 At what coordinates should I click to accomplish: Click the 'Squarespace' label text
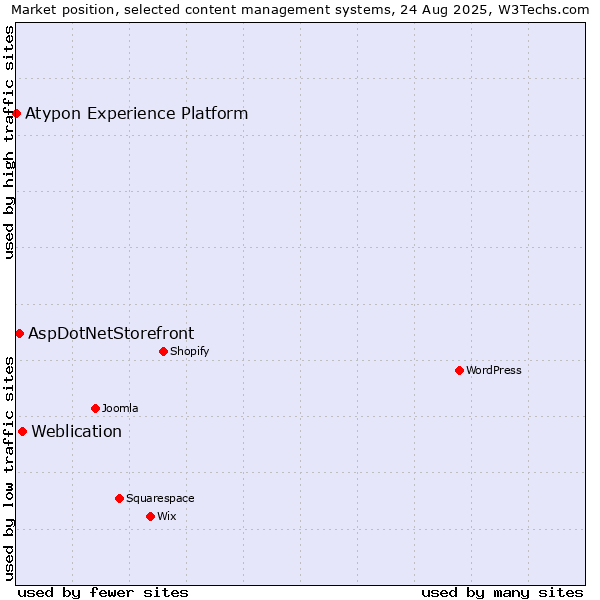coord(160,499)
